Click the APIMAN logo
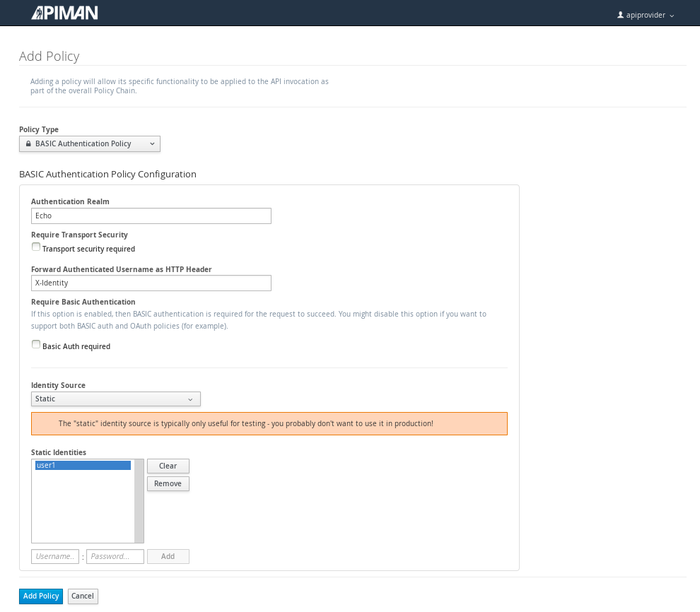This screenshot has height=612, width=700. (64, 13)
